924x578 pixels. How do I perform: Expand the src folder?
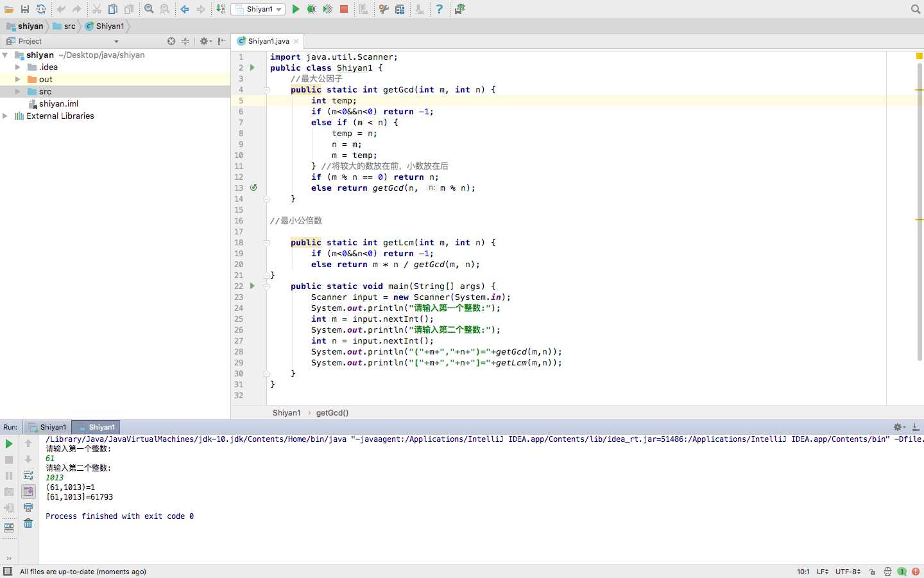coord(18,92)
